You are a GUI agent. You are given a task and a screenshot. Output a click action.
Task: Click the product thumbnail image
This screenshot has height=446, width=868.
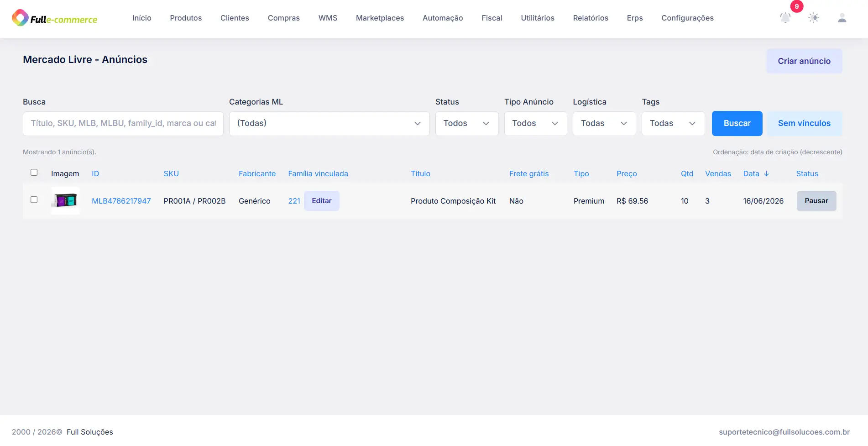(65, 200)
